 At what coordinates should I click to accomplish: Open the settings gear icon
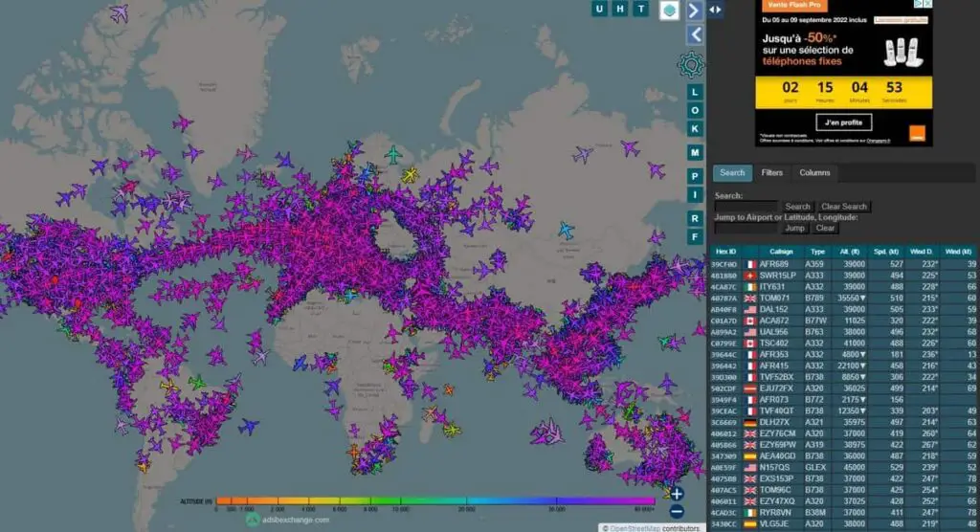tap(691, 64)
